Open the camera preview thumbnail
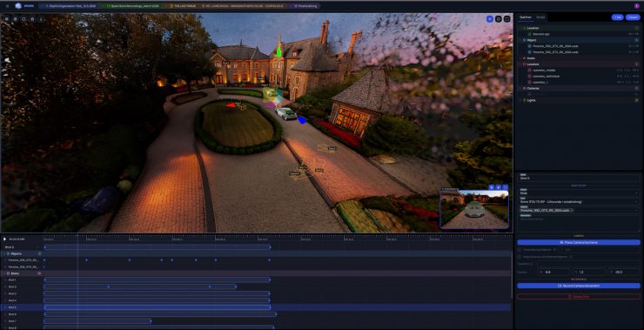Screen dimensions: 644x330 474,209
